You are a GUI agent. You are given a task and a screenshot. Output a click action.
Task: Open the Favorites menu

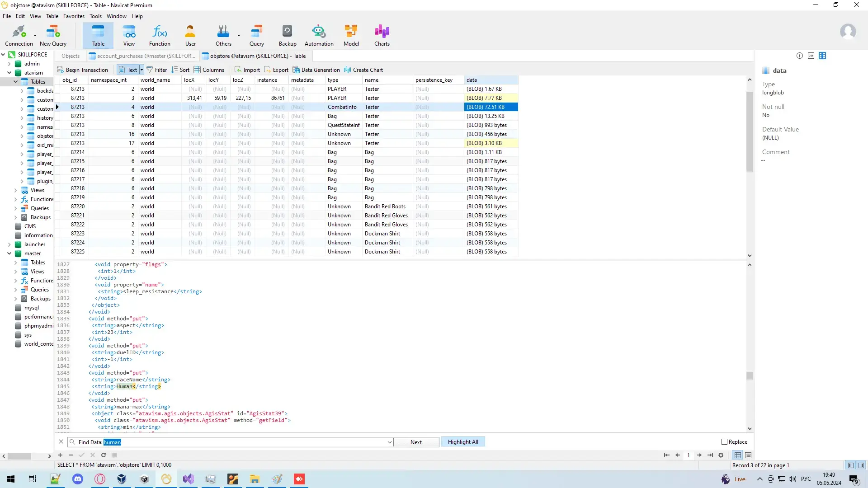point(74,16)
